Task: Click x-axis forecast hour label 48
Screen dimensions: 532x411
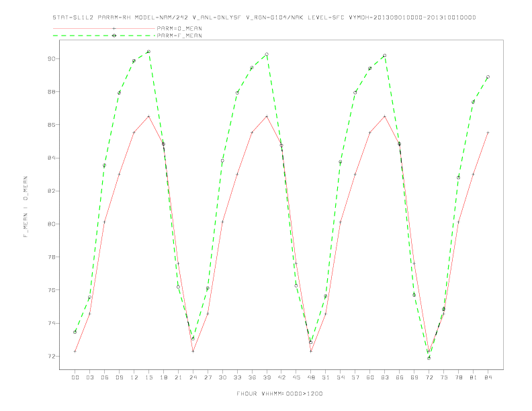Action: click(x=311, y=377)
